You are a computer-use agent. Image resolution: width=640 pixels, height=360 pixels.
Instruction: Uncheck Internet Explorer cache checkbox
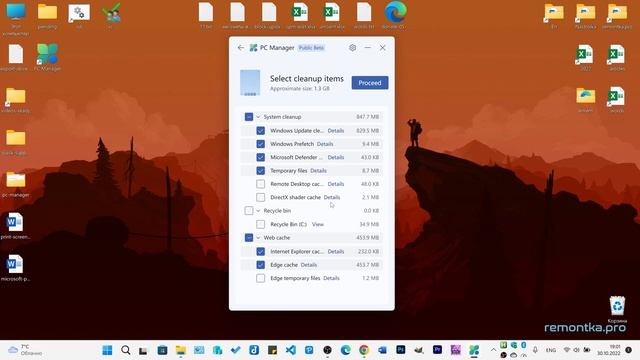(x=260, y=251)
